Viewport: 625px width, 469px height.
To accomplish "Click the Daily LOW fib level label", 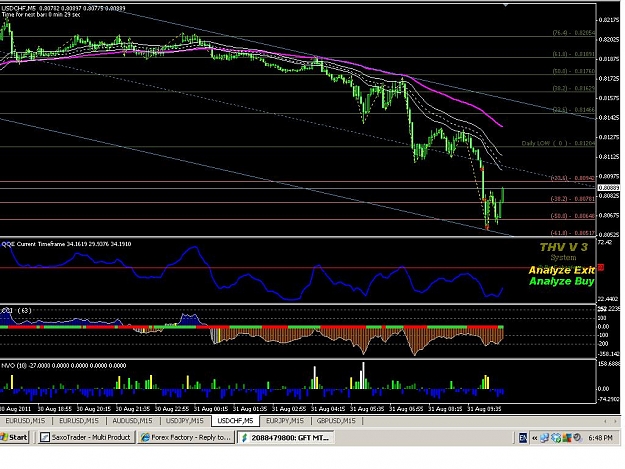I will pos(558,143).
